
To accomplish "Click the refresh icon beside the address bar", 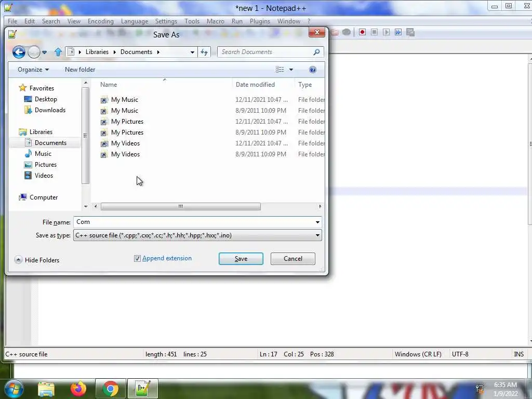I will [x=204, y=52].
